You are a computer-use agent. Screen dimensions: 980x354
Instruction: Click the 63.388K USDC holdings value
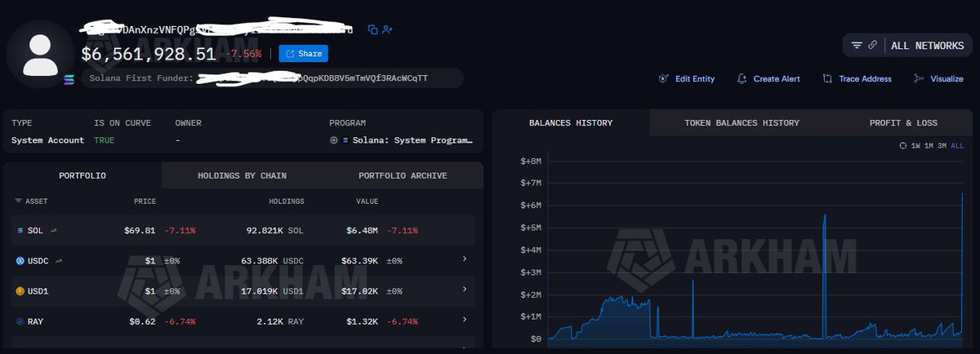273,261
